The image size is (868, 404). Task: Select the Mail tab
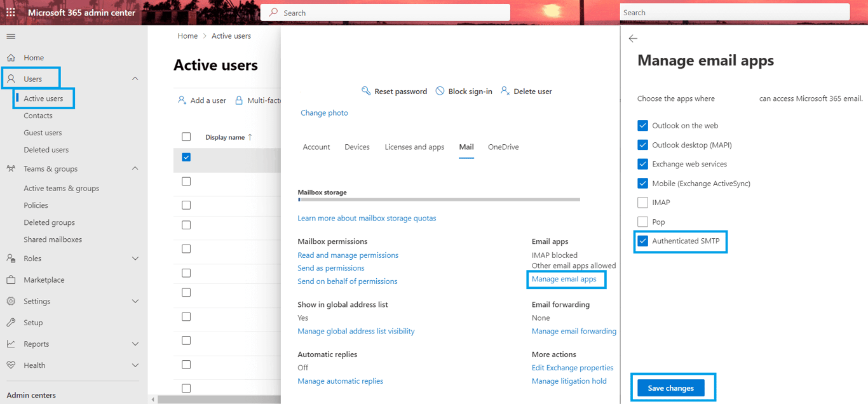coord(466,147)
